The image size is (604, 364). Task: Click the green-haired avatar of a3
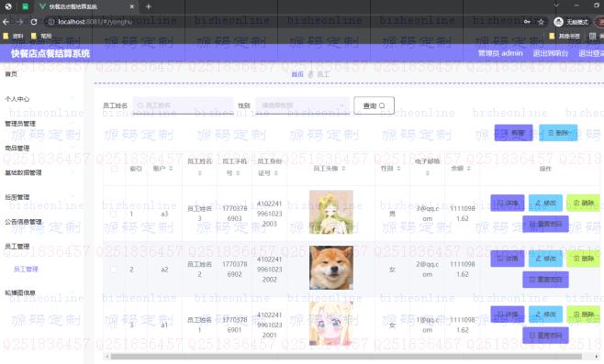tap(331, 212)
